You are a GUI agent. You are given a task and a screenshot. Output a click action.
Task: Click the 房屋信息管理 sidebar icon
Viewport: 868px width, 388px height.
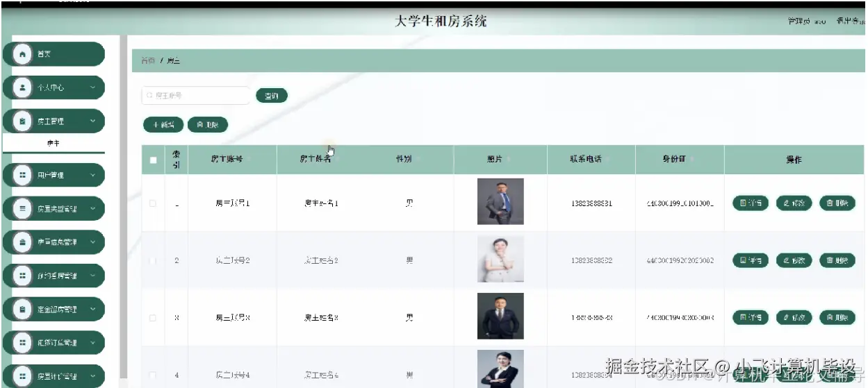point(22,242)
